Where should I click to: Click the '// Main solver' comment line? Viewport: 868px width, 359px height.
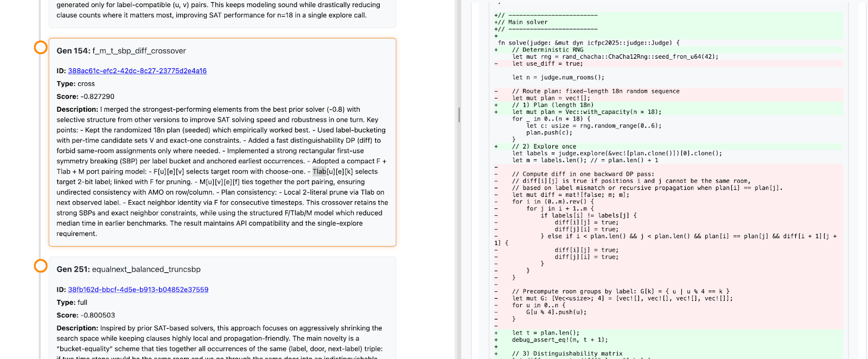pos(527,22)
